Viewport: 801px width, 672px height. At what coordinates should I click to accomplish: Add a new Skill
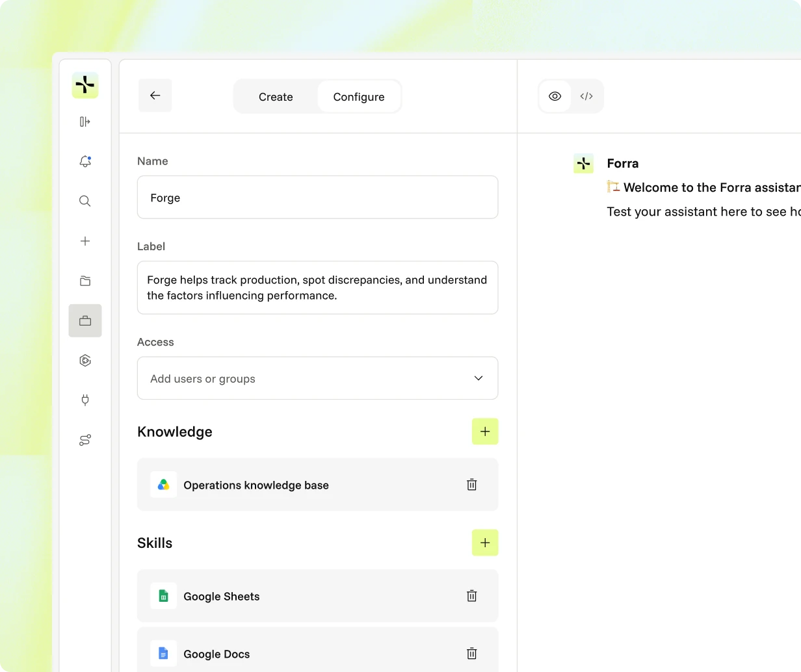(485, 543)
